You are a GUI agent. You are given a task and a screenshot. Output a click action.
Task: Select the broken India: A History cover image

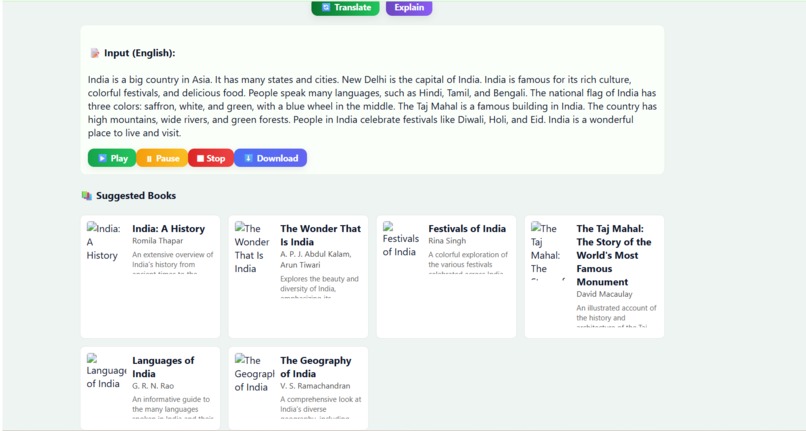[104, 242]
